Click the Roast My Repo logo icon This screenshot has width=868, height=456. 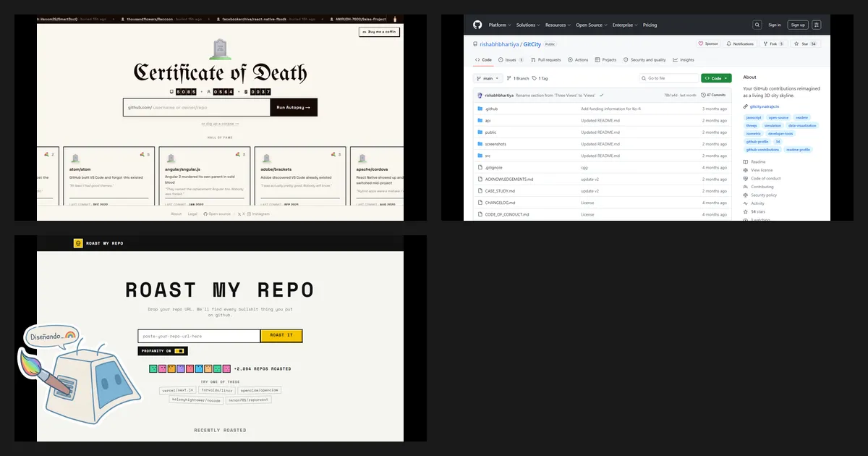(x=78, y=243)
